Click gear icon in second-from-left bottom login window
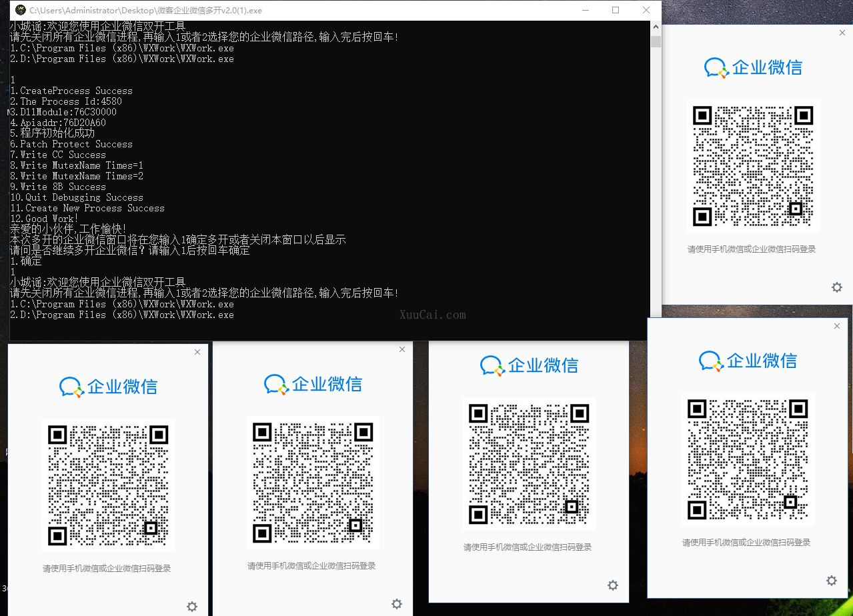This screenshot has width=853, height=616. pos(397,604)
